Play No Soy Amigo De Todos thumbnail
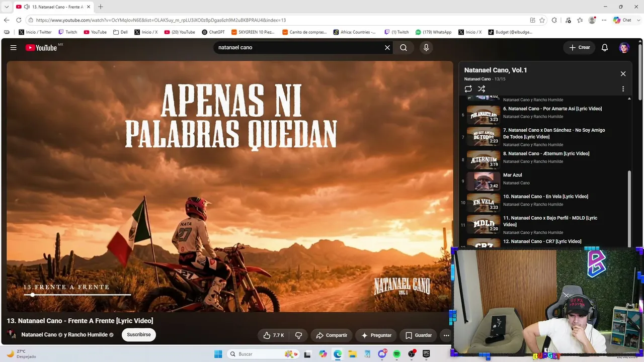The width and height of the screenshot is (644, 362). click(x=484, y=136)
